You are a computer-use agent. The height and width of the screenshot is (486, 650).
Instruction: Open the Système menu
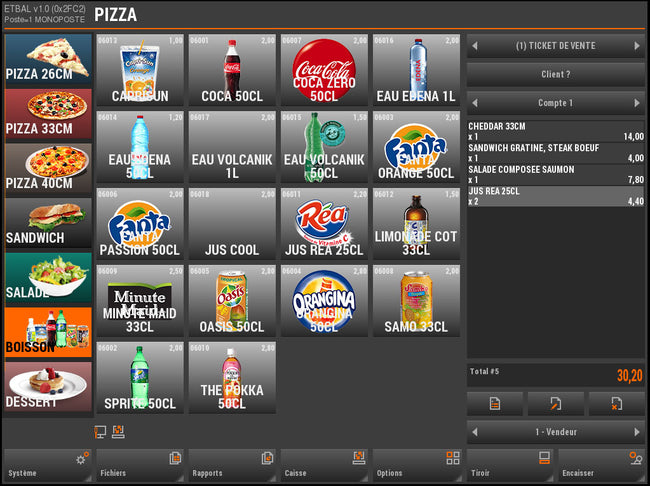click(48, 465)
